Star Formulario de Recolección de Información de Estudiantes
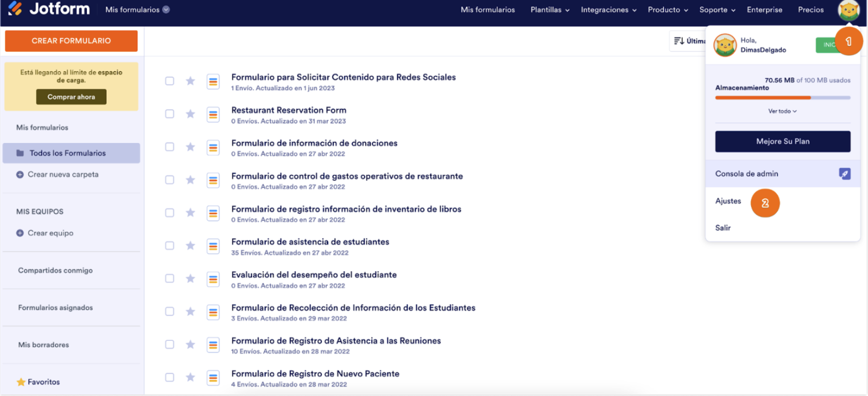 (x=190, y=312)
